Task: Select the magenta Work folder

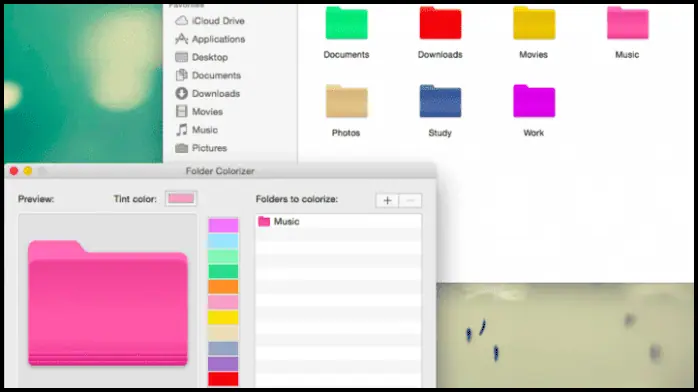Action: point(534,101)
